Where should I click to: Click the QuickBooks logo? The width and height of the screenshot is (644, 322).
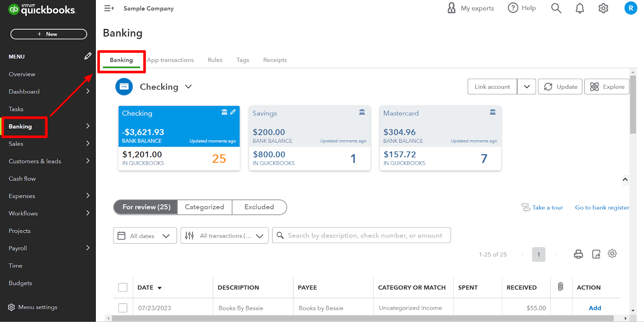(42, 9)
